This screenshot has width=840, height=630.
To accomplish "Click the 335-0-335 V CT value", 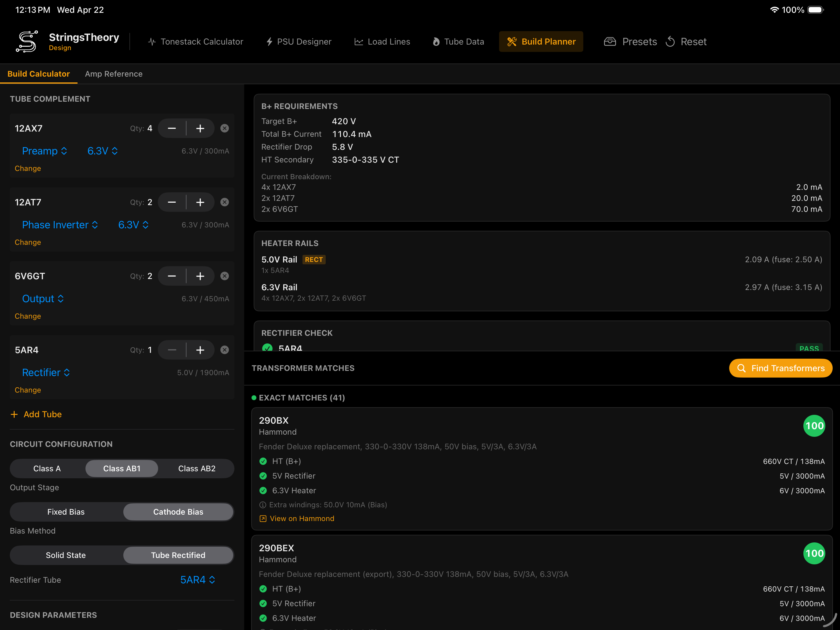I will pyautogui.click(x=365, y=160).
